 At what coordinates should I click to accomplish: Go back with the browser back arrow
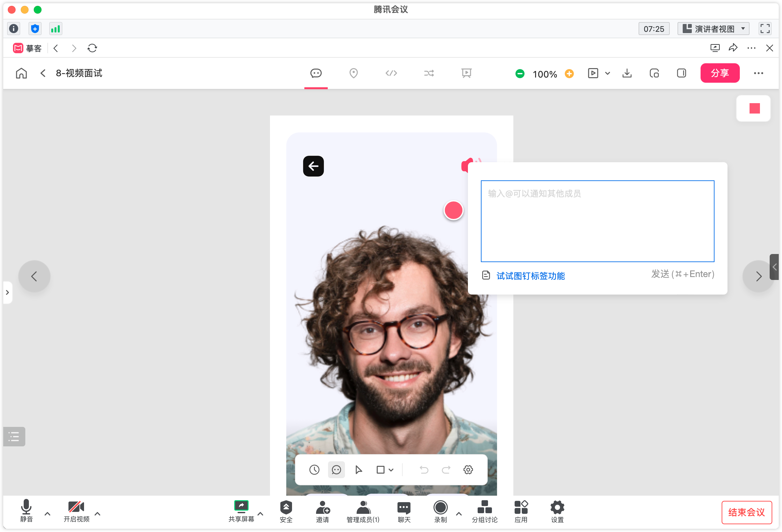click(56, 48)
